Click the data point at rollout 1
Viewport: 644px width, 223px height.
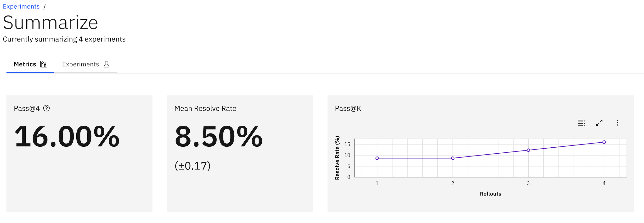click(x=377, y=158)
